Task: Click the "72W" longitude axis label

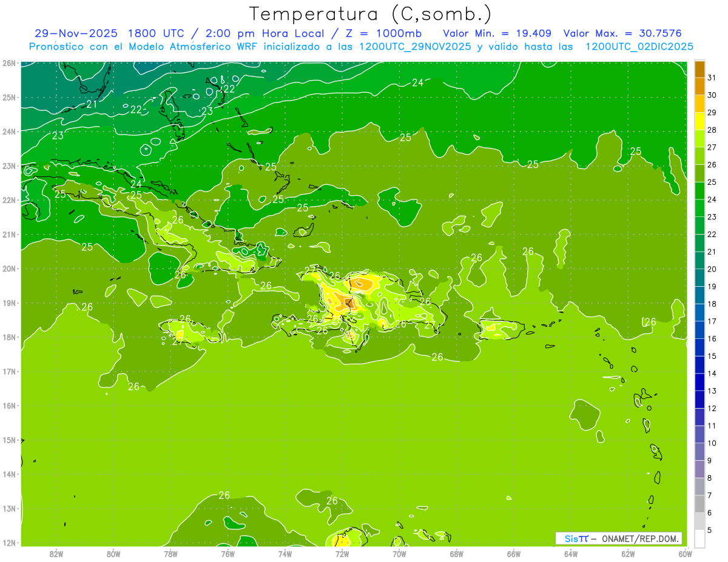Action: tap(342, 554)
